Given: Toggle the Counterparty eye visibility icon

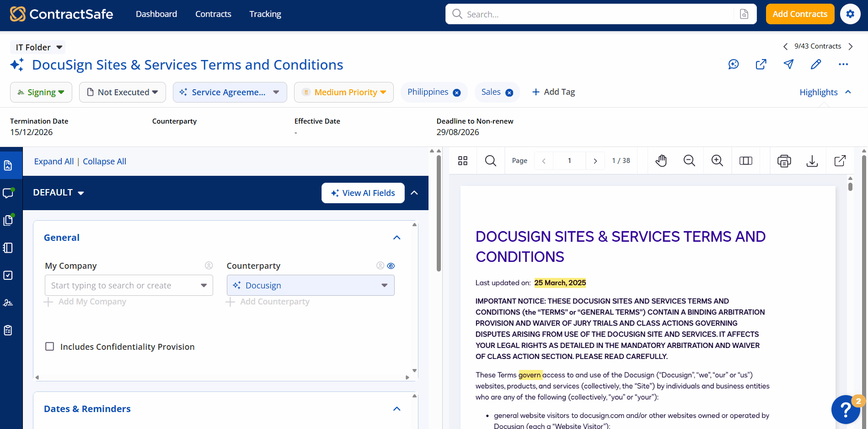Looking at the screenshot, I should pos(391,266).
